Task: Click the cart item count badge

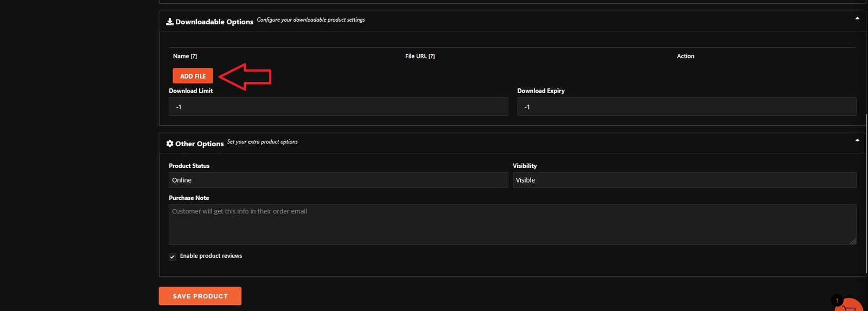Action: coord(837,300)
